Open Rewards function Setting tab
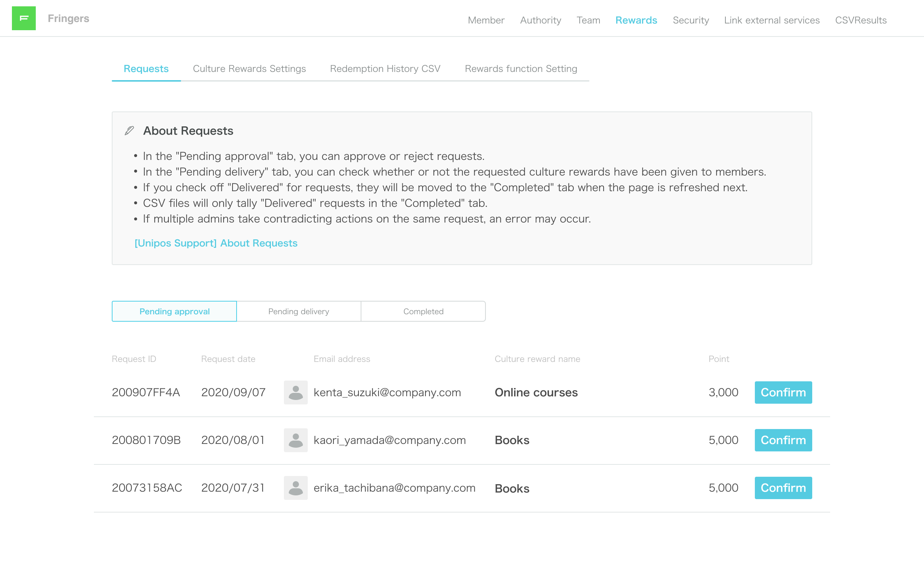This screenshot has width=924, height=580. (520, 69)
